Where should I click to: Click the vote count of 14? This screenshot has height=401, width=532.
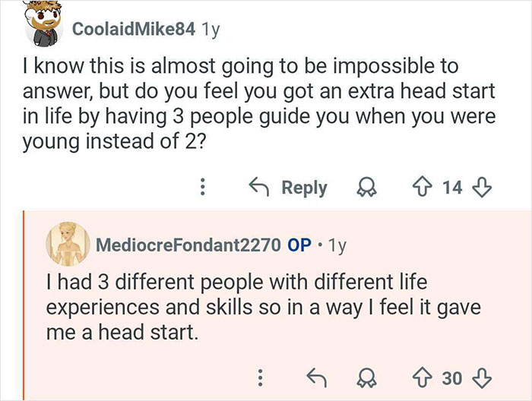coord(453,188)
